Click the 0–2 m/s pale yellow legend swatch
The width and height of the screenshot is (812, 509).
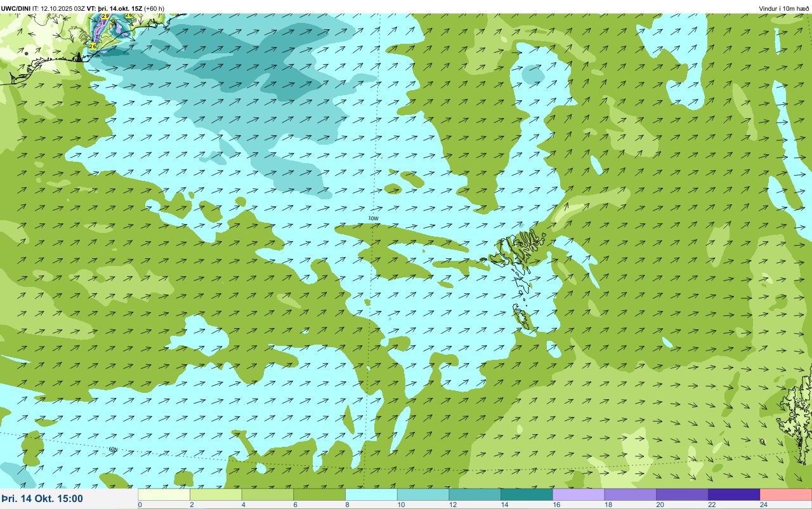[164, 494]
